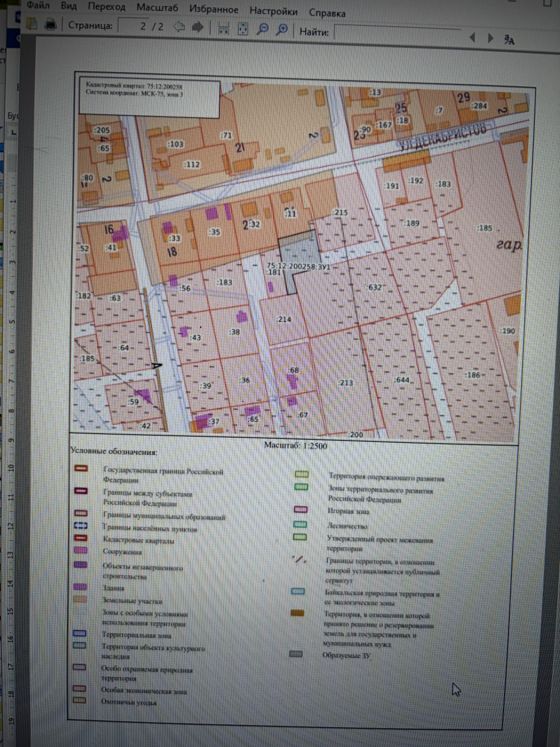Viewport: 560px width, 747px height.
Task: Find previous match arrow
Action: [x=472, y=37]
